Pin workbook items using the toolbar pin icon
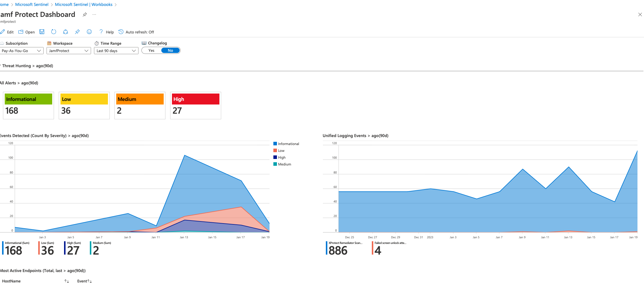The width and height of the screenshot is (644, 283). click(x=77, y=32)
